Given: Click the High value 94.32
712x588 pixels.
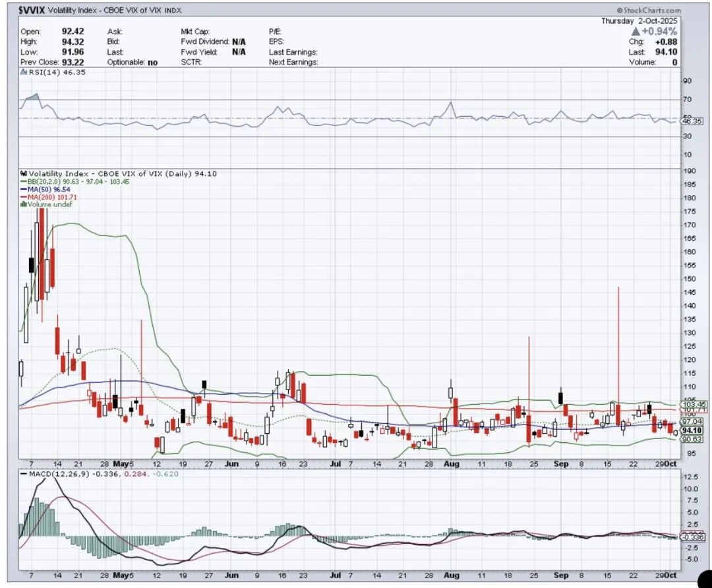Looking at the screenshot, I should click(x=73, y=42).
